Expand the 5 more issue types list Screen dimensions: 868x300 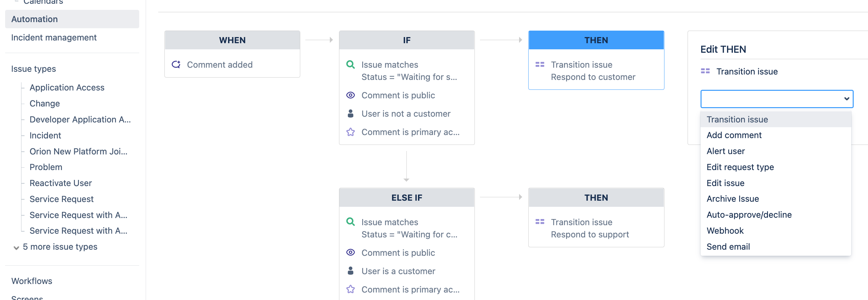coord(60,247)
